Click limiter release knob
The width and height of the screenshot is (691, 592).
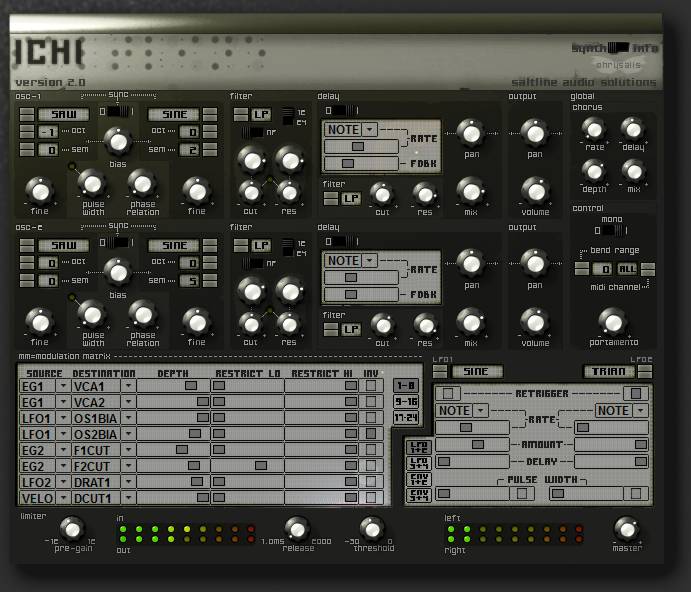pyautogui.click(x=297, y=529)
